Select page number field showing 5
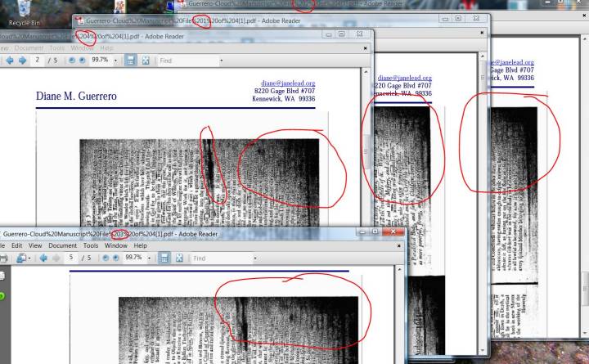 (x=71, y=258)
